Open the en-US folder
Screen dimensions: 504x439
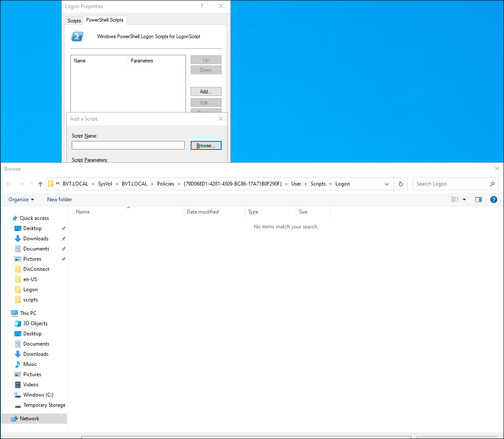[x=30, y=279]
